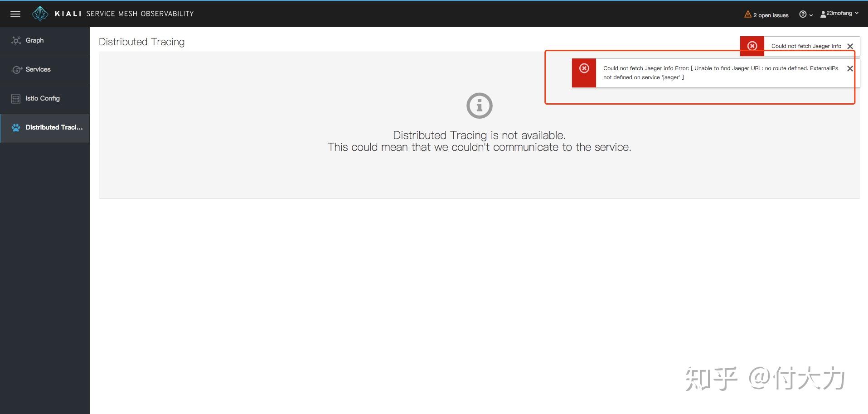
Task: Click the warning triangle issues icon
Action: point(748,14)
